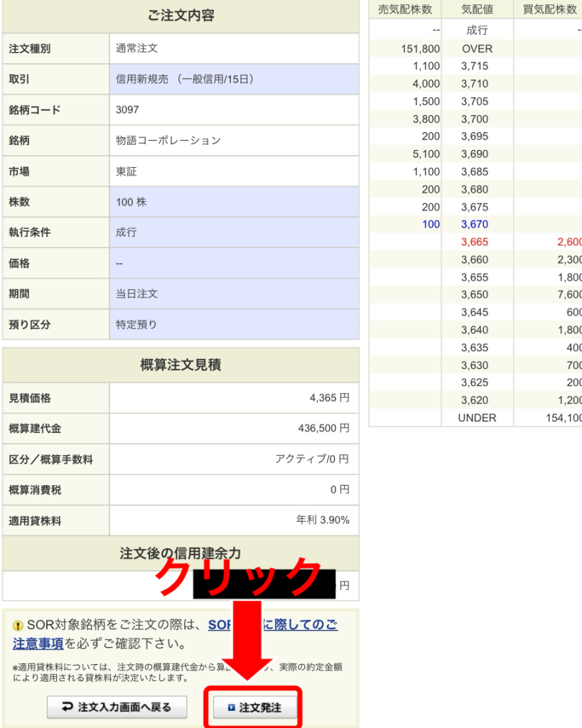Click the 注文発注 order submit button

pyautogui.click(x=255, y=707)
